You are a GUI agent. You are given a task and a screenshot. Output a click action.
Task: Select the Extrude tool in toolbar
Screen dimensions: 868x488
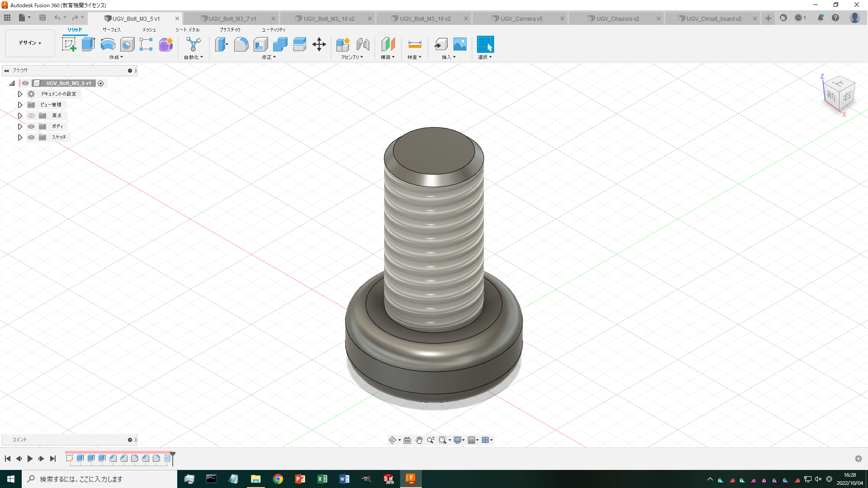(88, 44)
